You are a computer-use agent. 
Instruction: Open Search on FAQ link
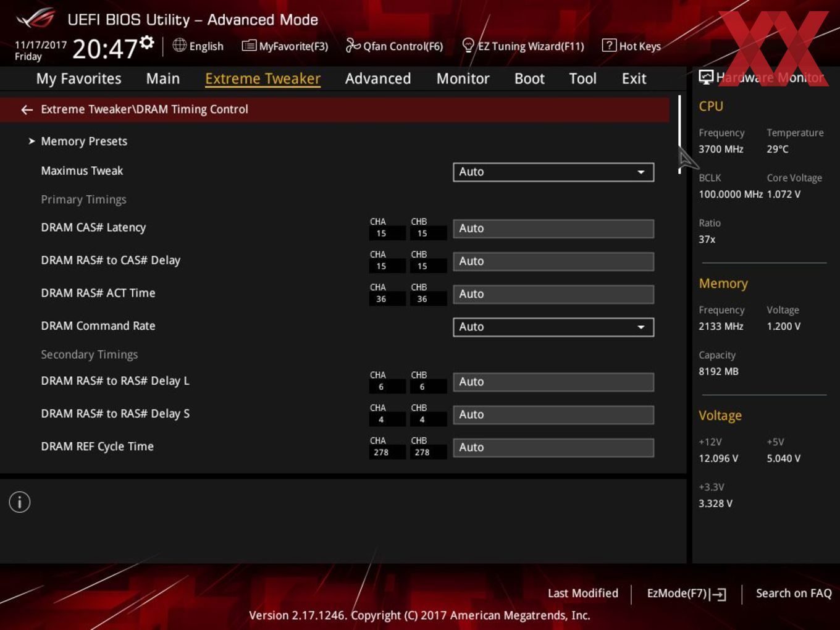pyautogui.click(x=794, y=593)
